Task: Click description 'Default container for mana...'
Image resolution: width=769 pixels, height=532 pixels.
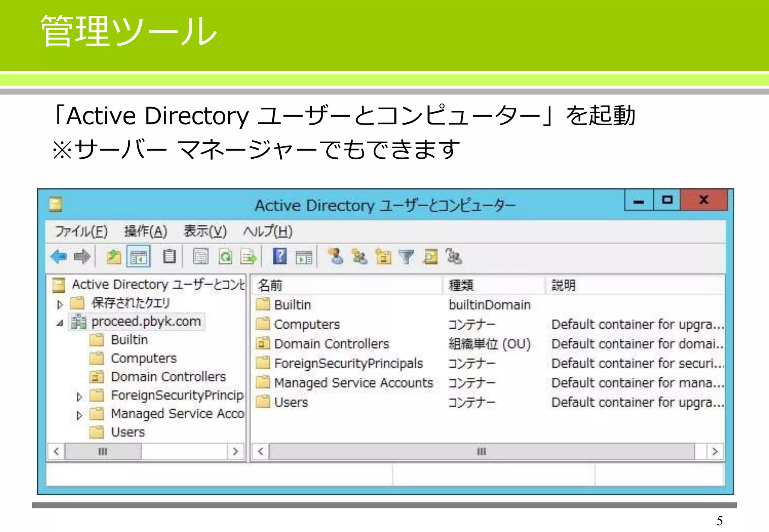Action: (638, 383)
